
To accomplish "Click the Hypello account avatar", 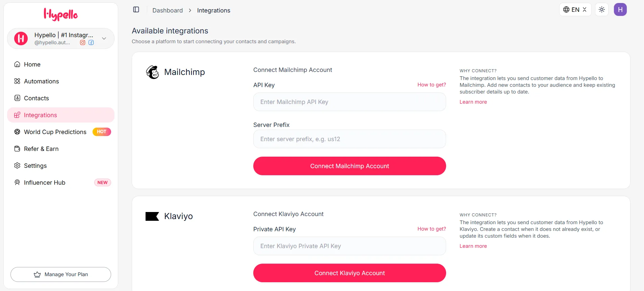I will click(21, 38).
